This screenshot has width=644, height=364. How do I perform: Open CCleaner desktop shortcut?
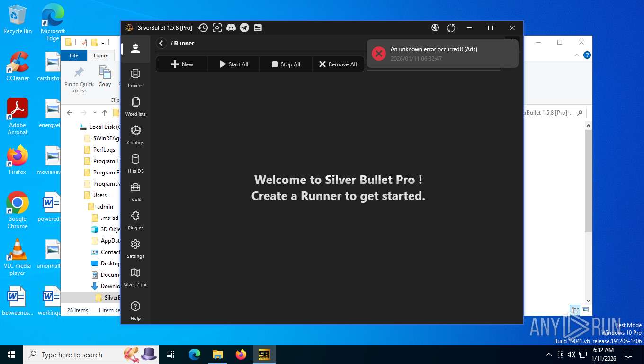point(18,66)
